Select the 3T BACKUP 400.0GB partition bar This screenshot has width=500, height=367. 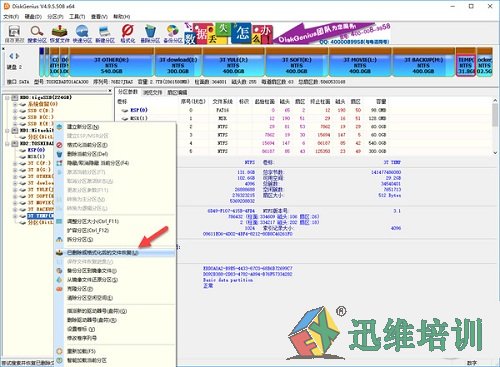tap(424, 62)
